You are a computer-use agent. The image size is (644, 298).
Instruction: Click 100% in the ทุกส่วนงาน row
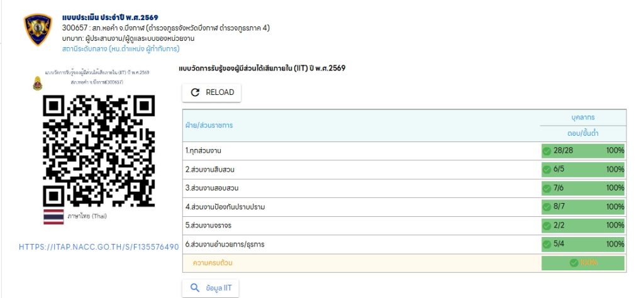coord(615,151)
